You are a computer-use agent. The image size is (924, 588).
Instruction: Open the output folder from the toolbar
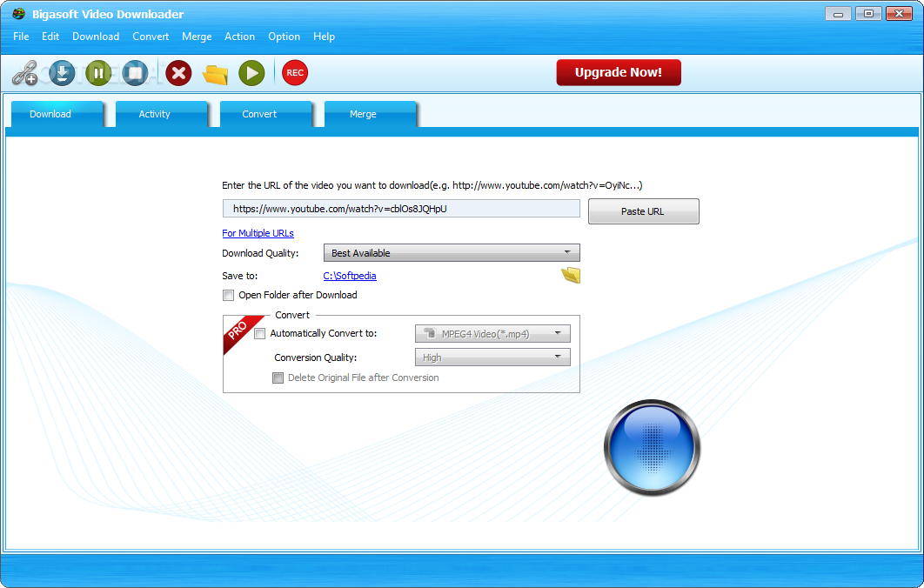coord(215,74)
